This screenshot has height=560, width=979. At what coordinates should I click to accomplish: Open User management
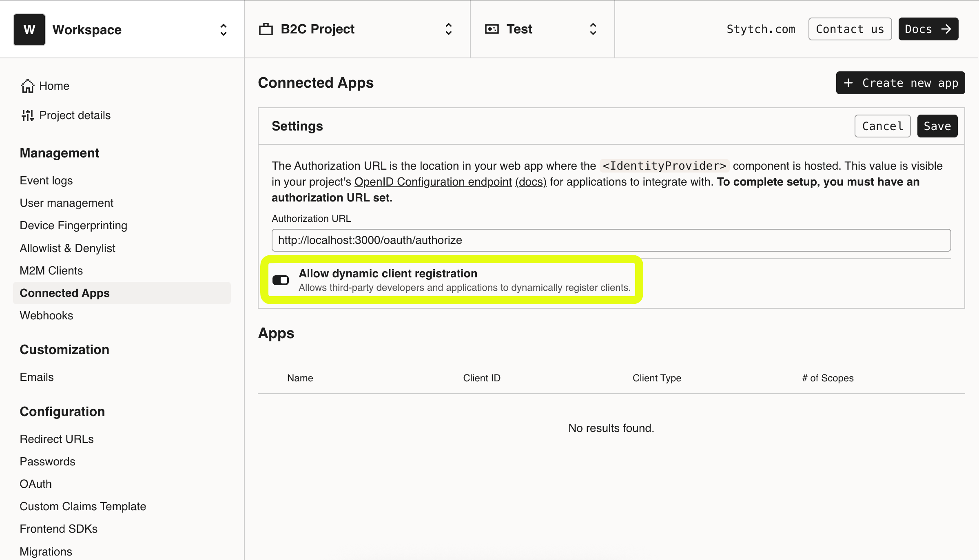66,203
